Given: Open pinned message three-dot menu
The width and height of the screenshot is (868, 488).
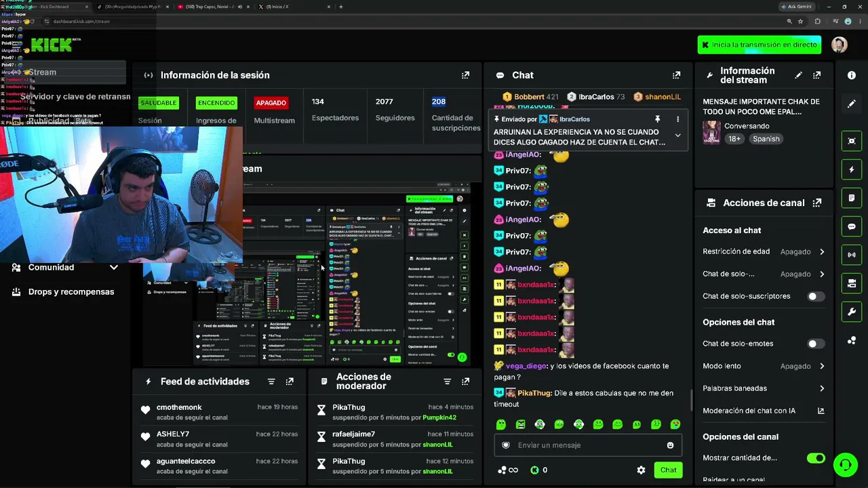Looking at the screenshot, I should coord(677,119).
